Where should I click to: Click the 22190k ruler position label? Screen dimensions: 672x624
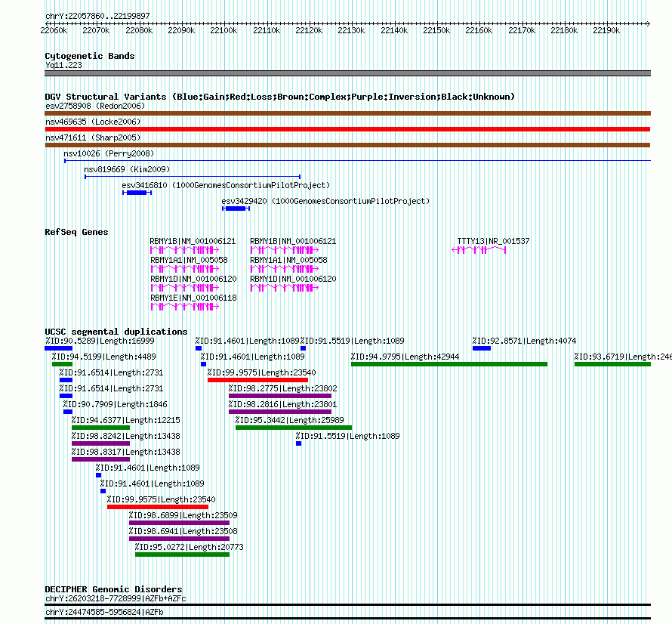(606, 30)
